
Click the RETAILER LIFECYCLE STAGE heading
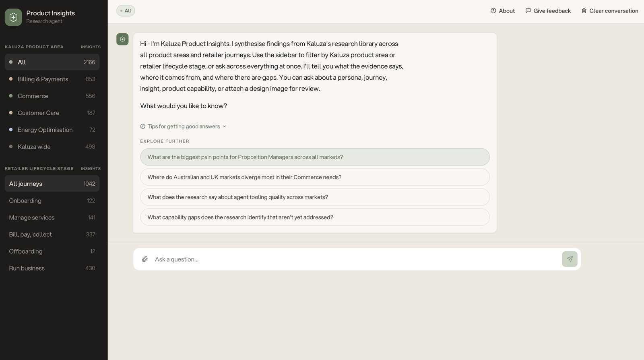point(39,168)
